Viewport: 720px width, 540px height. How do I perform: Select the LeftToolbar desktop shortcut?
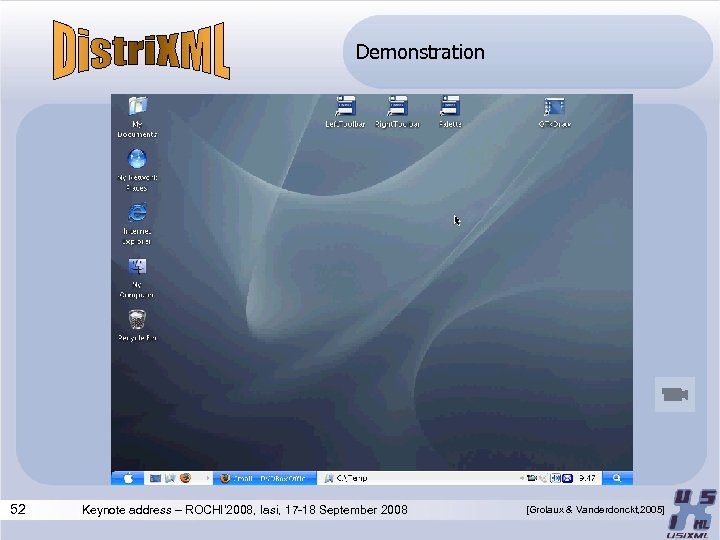click(x=345, y=112)
